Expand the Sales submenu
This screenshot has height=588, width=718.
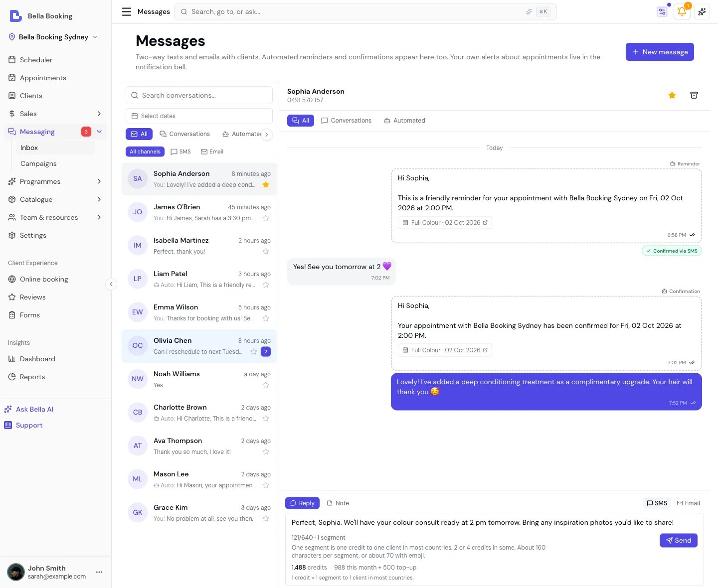pyautogui.click(x=99, y=114)
